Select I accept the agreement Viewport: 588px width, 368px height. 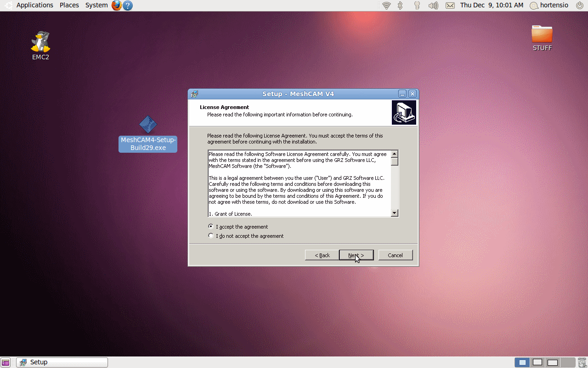pos(211,226)
